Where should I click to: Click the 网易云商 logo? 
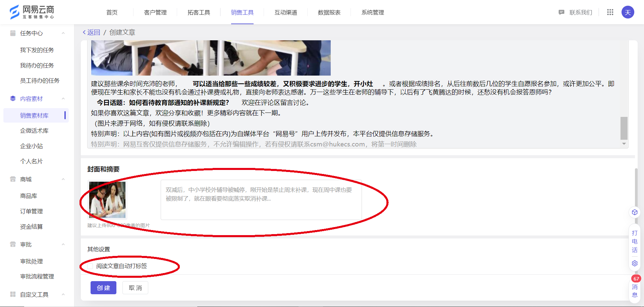tap(32, 12)
